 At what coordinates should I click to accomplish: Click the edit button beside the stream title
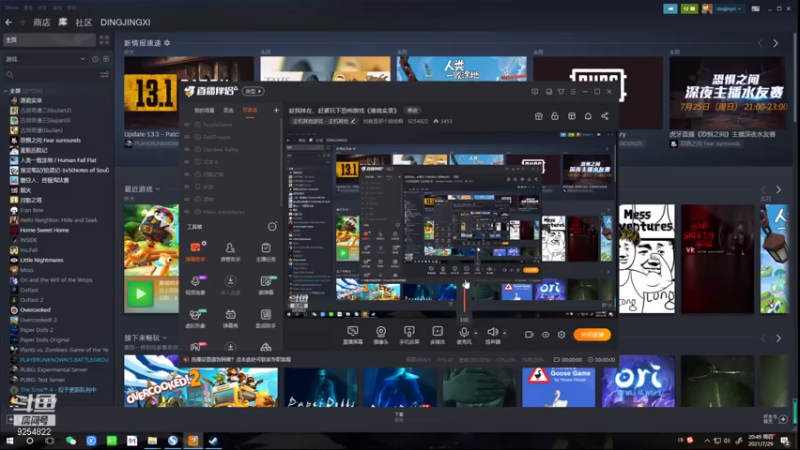pyautogui.click(x=412, y=110)
